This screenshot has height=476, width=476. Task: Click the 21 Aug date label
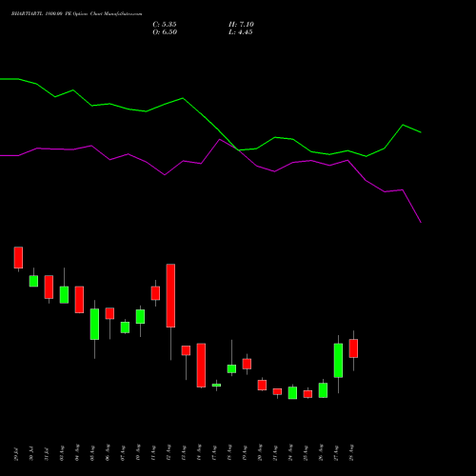275,453
